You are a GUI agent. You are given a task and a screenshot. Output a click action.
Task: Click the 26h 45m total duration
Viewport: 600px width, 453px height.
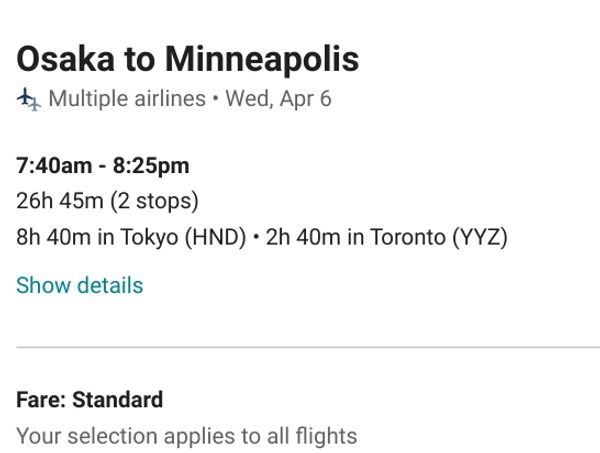(x=60, y=201)
